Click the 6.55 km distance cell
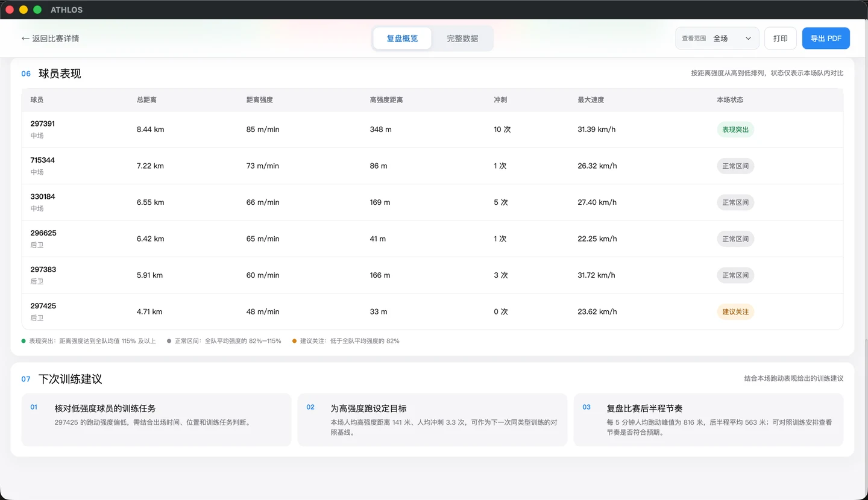The height and width of the screenshot is (500, 868). tap(151, 202)
